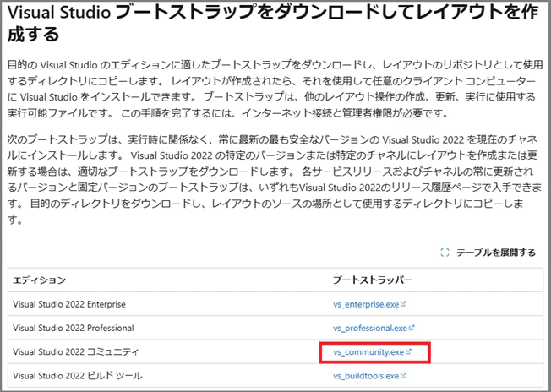This screenshot has height=392, width=551.
Task: Click the external link icon after vs_professional.exe
Action: (412, 328)
